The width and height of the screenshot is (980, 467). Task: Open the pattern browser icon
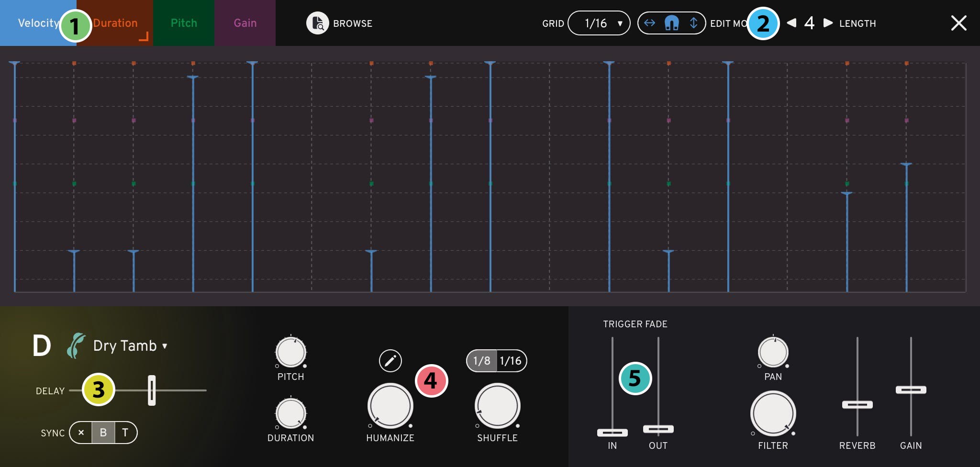click(317, 23)
